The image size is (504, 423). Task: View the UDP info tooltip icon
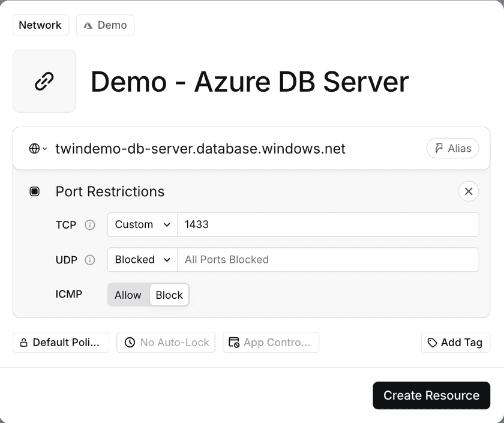click(x=90, y=260)
